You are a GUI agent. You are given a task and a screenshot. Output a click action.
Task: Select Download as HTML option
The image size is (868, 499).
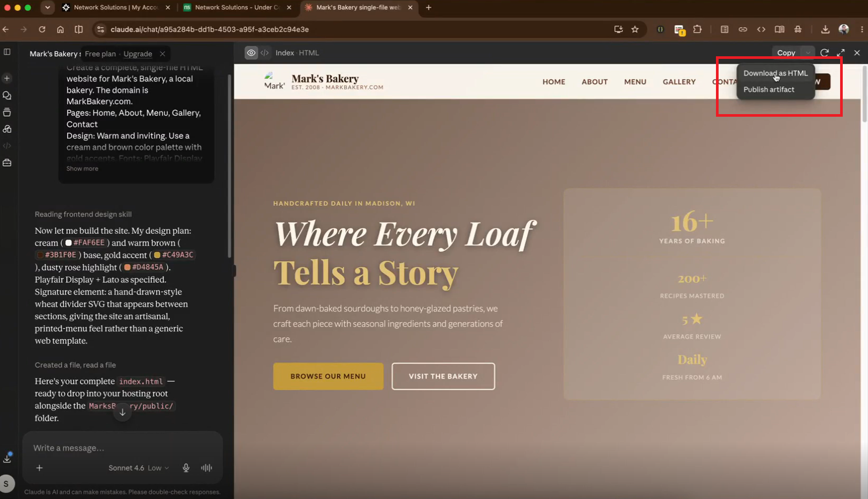pyautogui.click(x=775, y=73)
